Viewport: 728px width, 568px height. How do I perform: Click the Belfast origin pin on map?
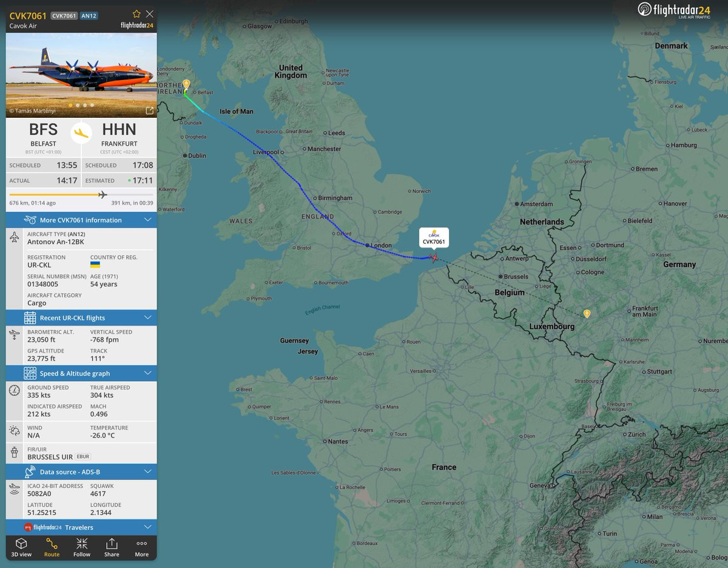point(186,85)
